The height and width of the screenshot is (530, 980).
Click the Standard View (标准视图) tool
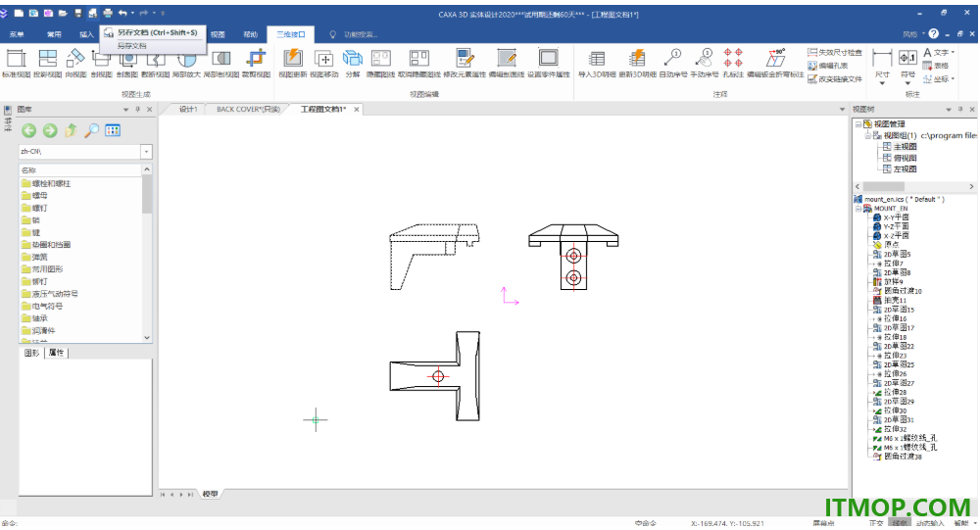16,64
